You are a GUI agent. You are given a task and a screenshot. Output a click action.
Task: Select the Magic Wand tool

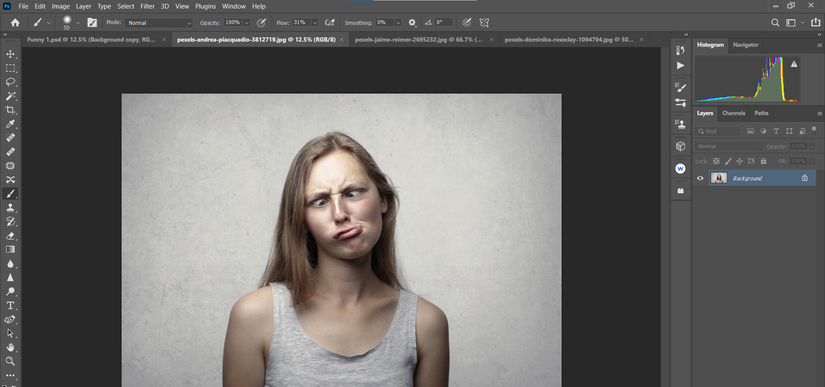pyautogui.click(x=10, y=96)
